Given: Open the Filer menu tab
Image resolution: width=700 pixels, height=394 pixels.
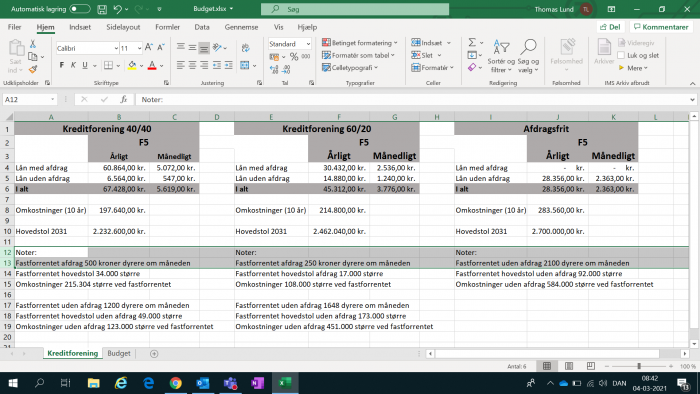Looking at the screenshot, I should [x=14, y=27].
